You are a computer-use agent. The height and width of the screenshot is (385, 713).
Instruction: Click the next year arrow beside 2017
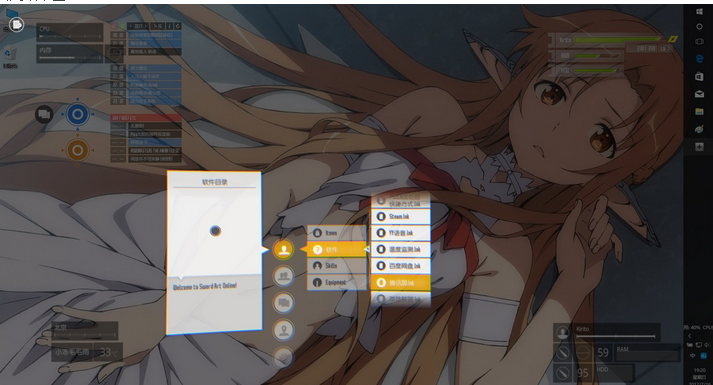(x=146, y=26)
